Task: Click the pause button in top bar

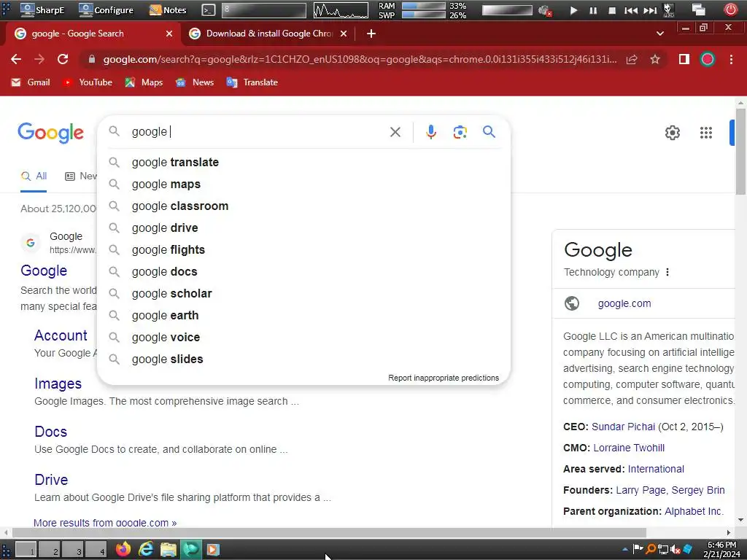Action: click(x=592, y=10)
